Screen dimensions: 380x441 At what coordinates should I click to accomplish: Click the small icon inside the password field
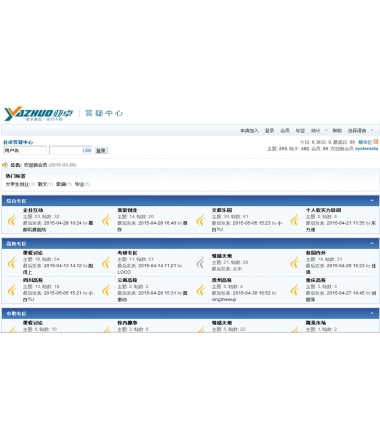click(x=87, y=150)
